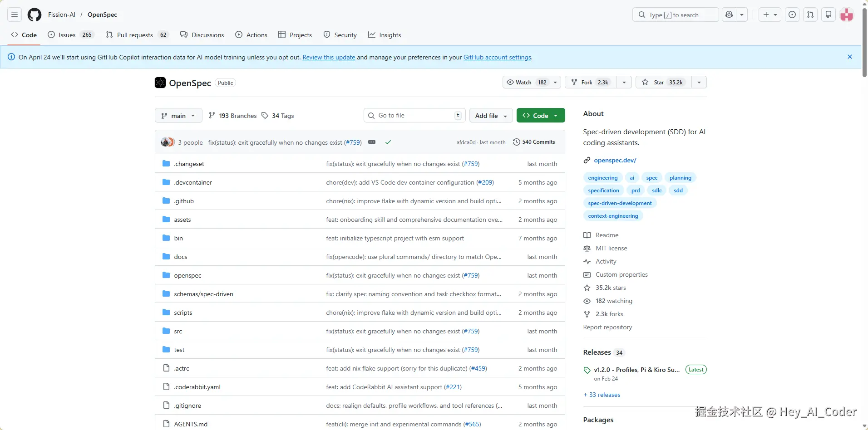Go to GitHub home via Octocat logo
This screenshot has height=430, width=868.
35,15
